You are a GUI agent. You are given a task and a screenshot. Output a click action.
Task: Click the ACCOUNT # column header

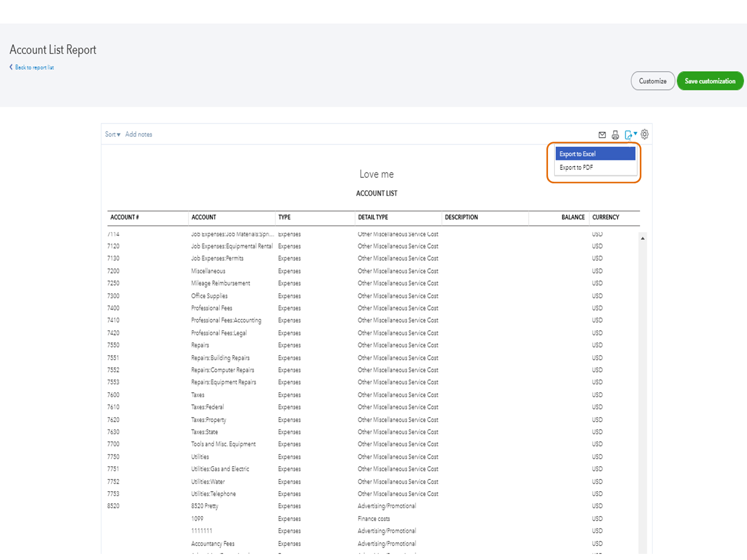point(124,217)
